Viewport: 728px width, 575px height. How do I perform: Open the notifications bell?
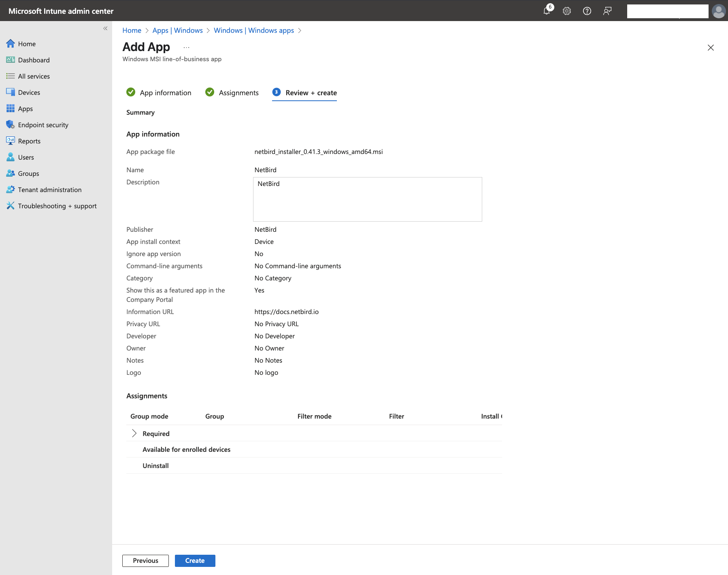pyautogui.click(x=546, y=11)
